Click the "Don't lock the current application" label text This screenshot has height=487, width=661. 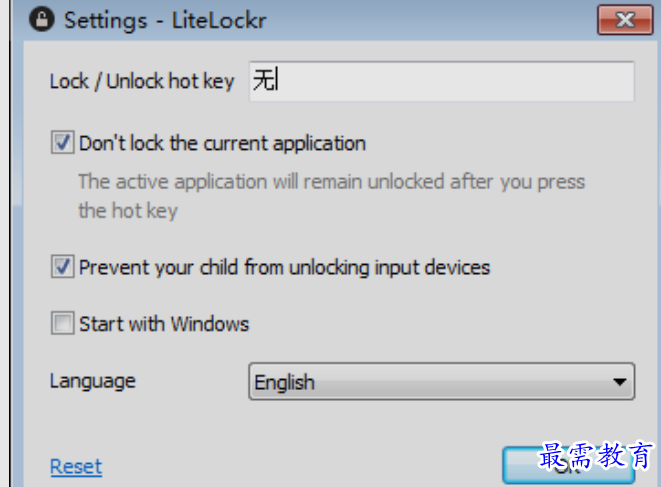pyautogui.click(x=222, y=143)
